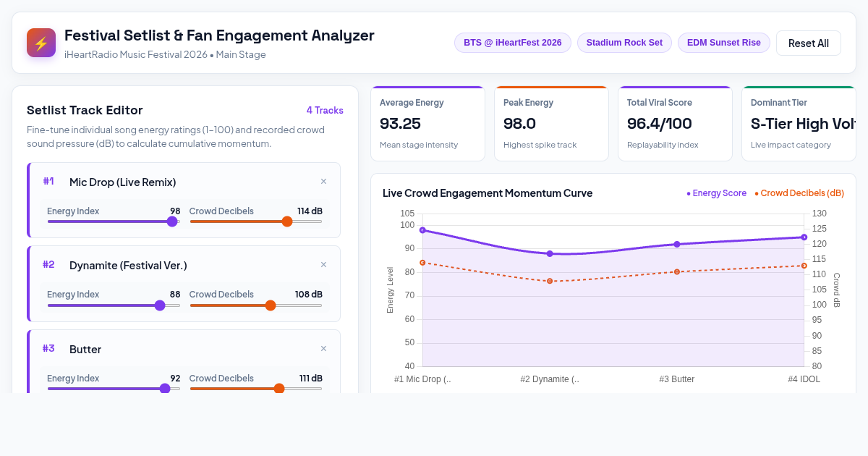Click energy data point for #3 Butter
Image resolution: width=868 pixels, height=456 pixels.
pos(677,244)
